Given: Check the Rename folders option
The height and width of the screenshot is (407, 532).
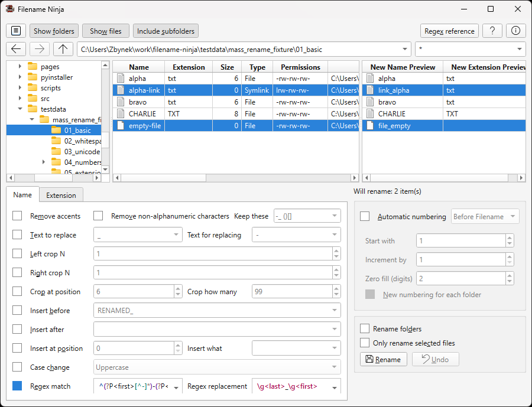Looking at the screenshot, I should [x=365, y=328].
